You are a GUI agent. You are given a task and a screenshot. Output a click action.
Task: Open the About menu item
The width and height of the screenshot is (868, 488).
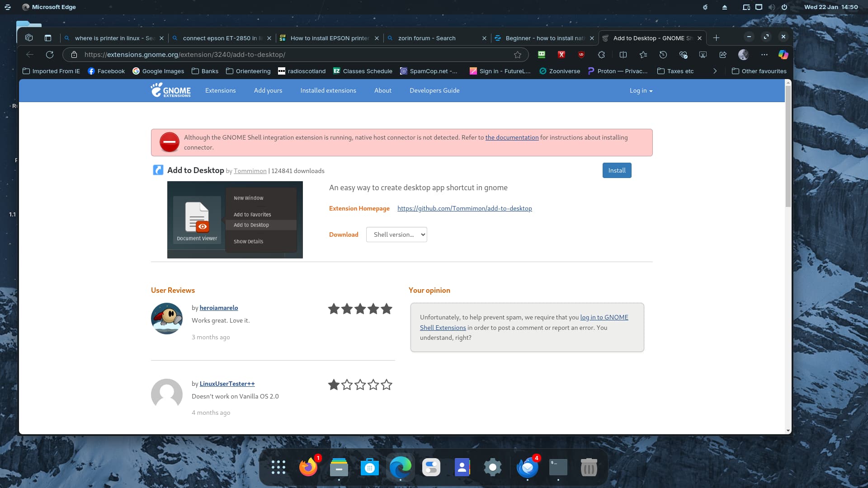point(383,90)
